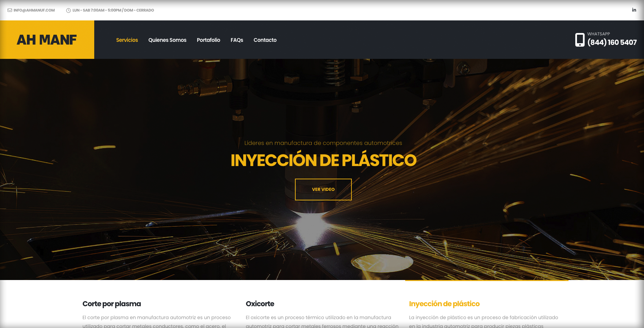Click the envelope email icon
This screenshot has height=328, width=644.
click(x=10, y=10)
